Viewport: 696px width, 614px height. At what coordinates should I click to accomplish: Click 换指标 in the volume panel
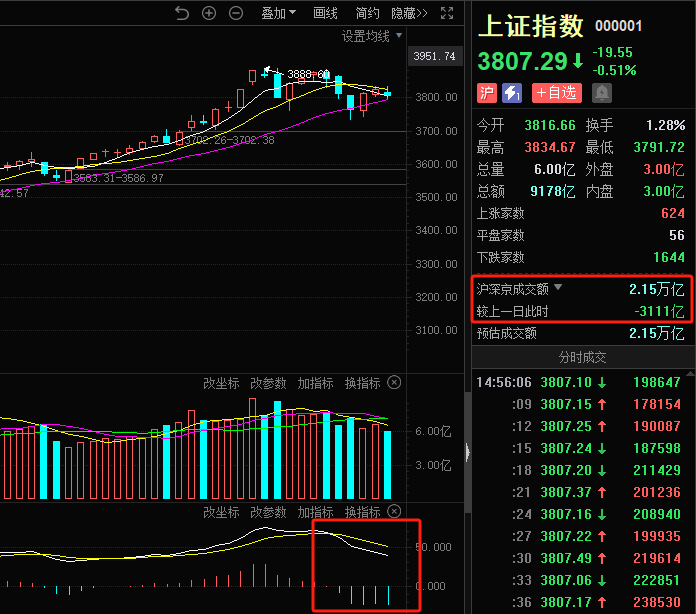(362, 383)
